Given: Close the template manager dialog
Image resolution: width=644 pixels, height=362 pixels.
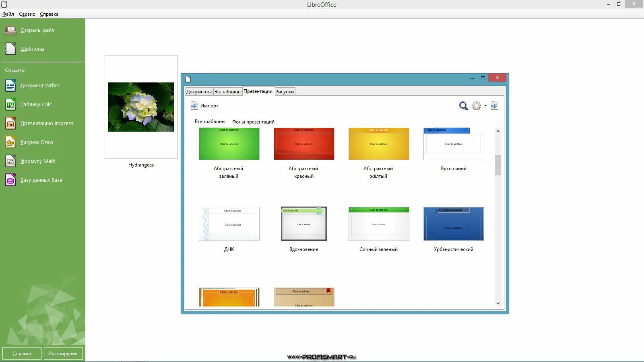Looking at the screenshot, I should tap(497, 78).
